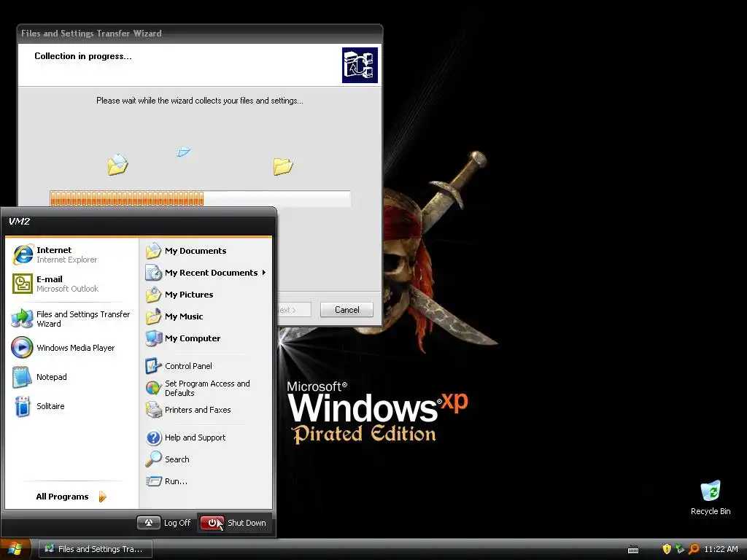Click the VM2 user name header

[20, 222]
